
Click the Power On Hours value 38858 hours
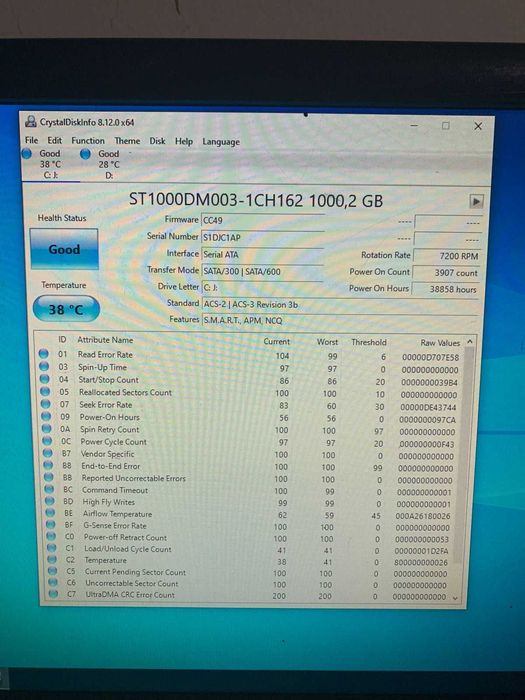pyautogui.click(x=446, y=289)
